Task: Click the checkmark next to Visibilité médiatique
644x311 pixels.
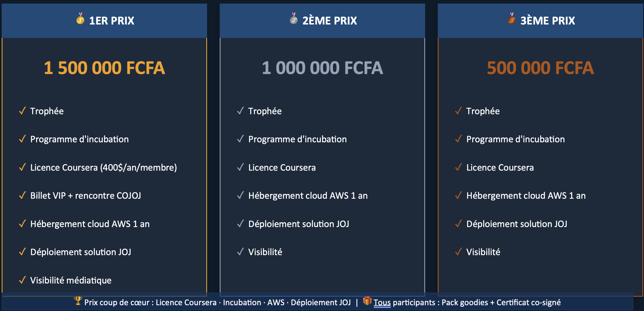Action: tap(23, 280)
